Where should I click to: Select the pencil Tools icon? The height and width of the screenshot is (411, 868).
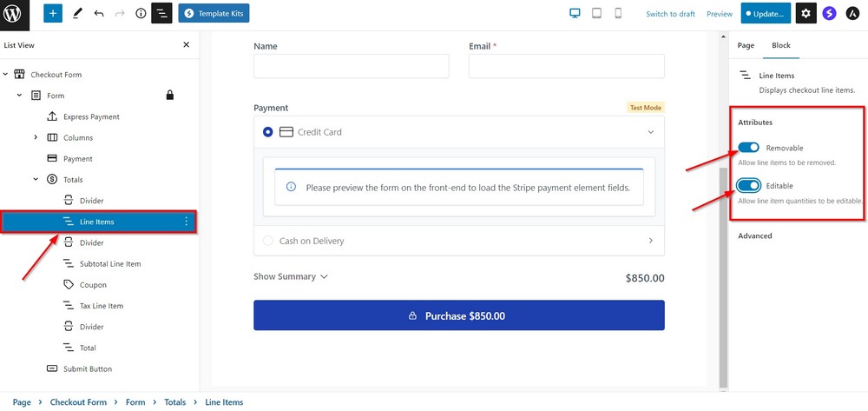tap(76, 14)
